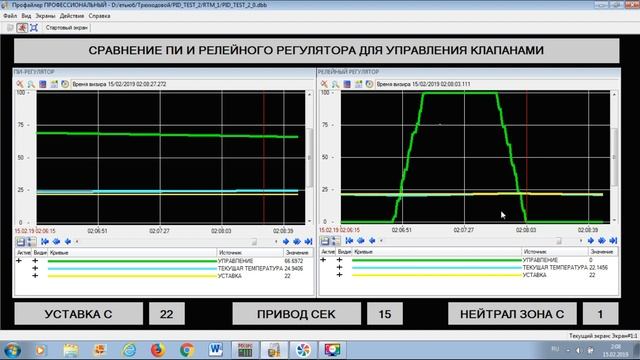Step forward a page in ПИ-РЕГУЛЯТОР trend
The image size is (640, 360).
pyautogui.click(x=297, y=242)
